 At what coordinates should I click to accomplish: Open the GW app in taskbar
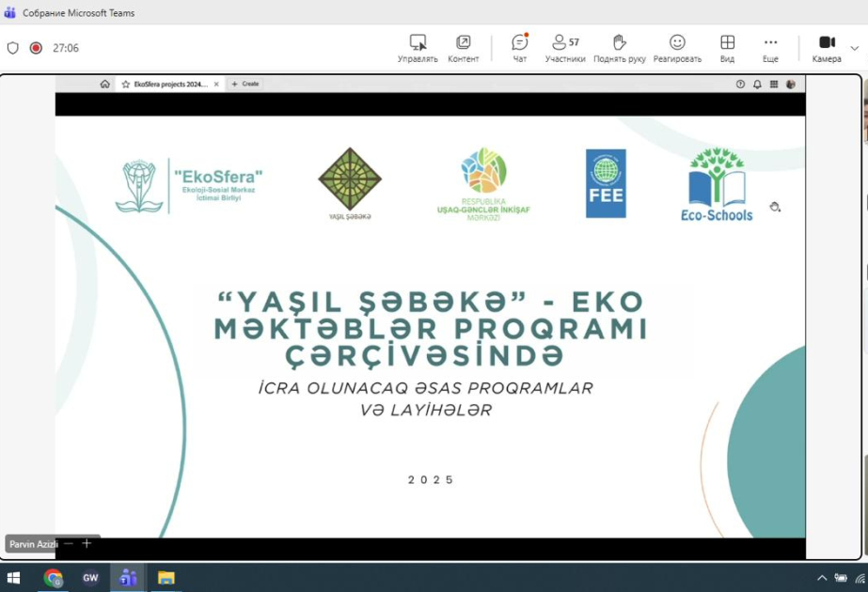click(x=90, y=578)
